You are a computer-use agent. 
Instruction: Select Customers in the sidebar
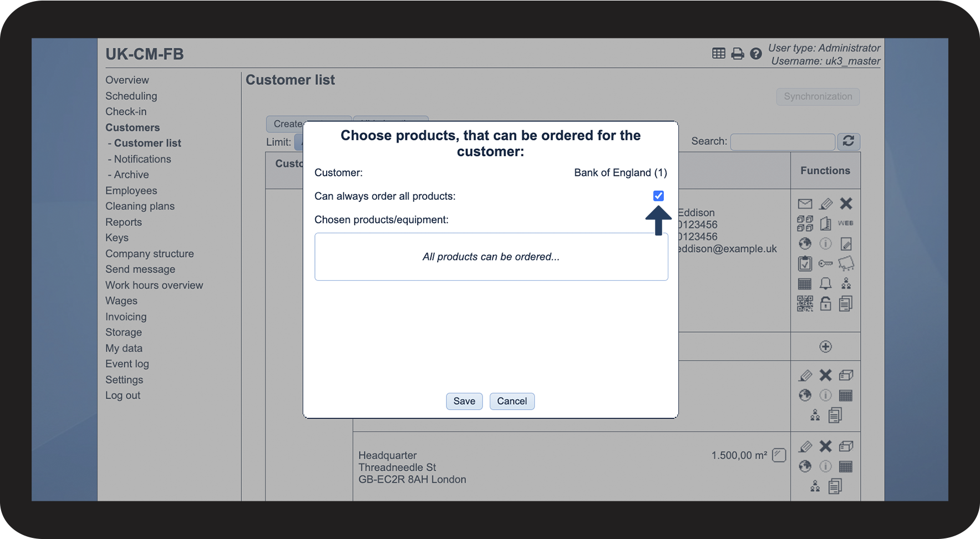(133, 128)
